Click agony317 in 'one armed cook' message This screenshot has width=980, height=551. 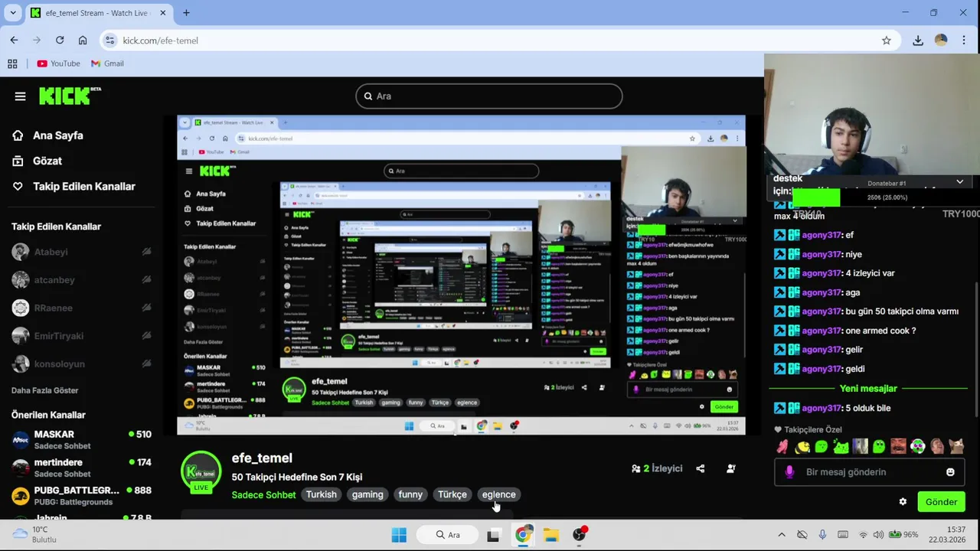822,331
